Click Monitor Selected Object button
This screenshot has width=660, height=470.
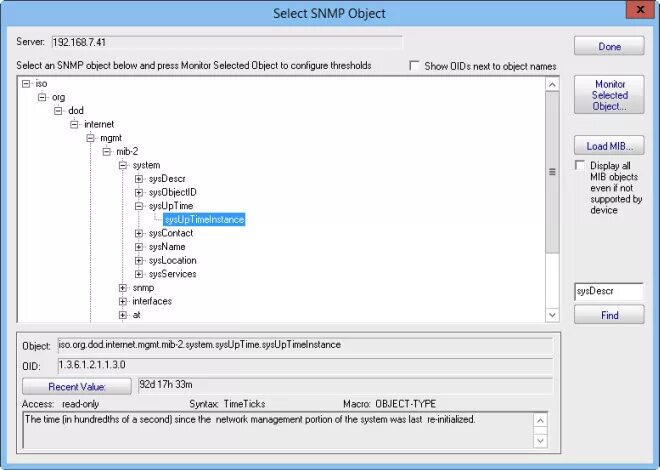pyautogui.click(x=609, y=95)
